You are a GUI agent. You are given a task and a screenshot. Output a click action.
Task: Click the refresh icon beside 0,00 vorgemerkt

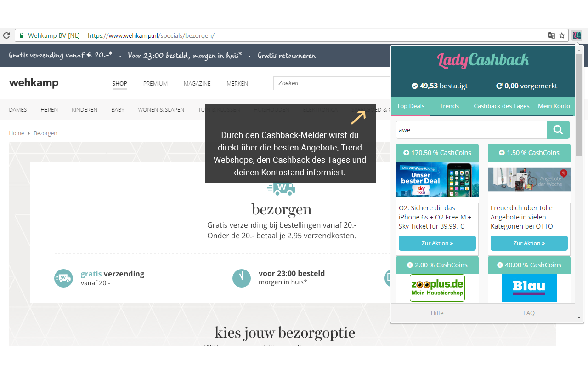(499, 86)
